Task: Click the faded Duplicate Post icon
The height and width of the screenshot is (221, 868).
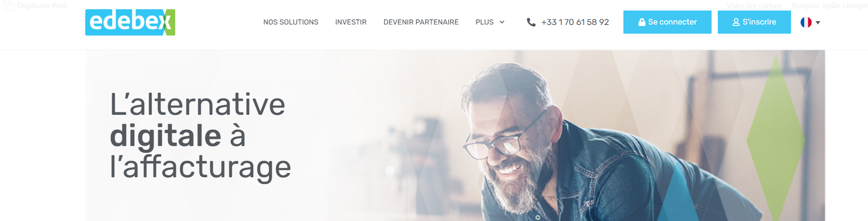Action: 8,6
